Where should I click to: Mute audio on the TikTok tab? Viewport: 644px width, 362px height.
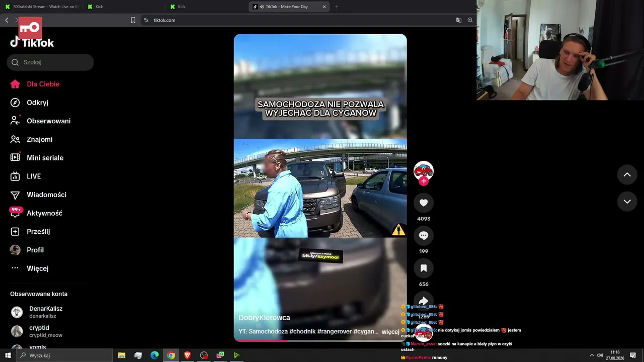pyautogui.click(x=262, y=7)
